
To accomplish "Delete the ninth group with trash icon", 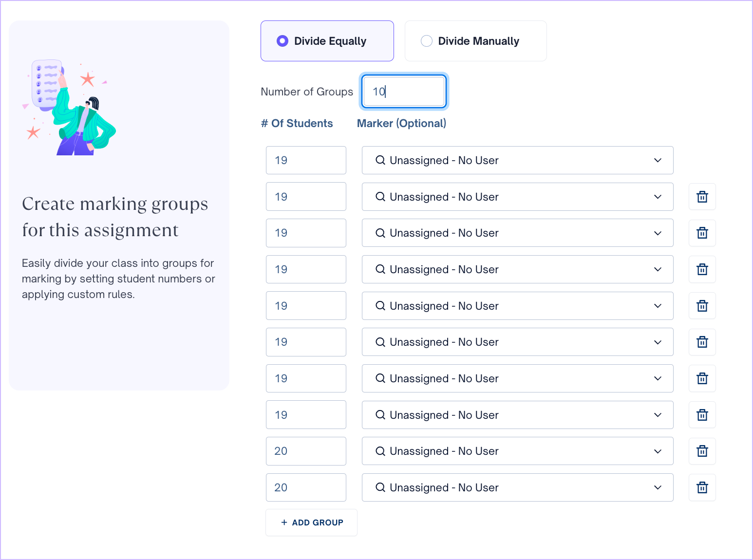I will coord(702,451).
